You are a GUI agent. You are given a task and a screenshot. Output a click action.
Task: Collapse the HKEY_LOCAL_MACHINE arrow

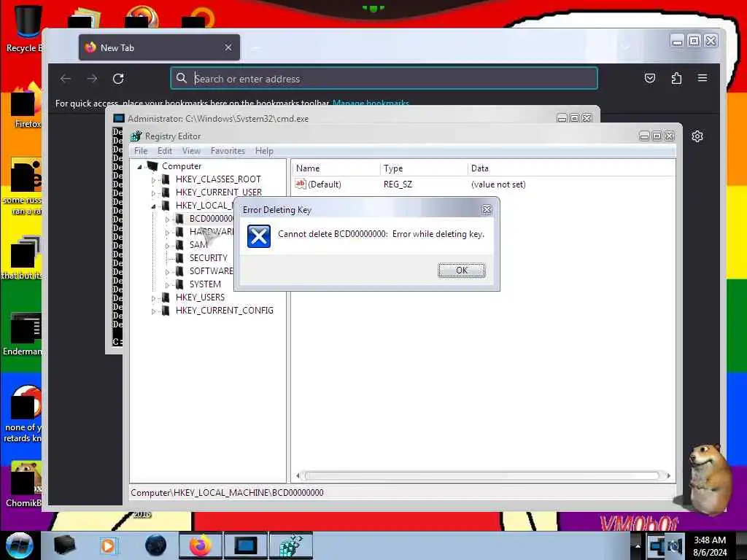point(153,206)
